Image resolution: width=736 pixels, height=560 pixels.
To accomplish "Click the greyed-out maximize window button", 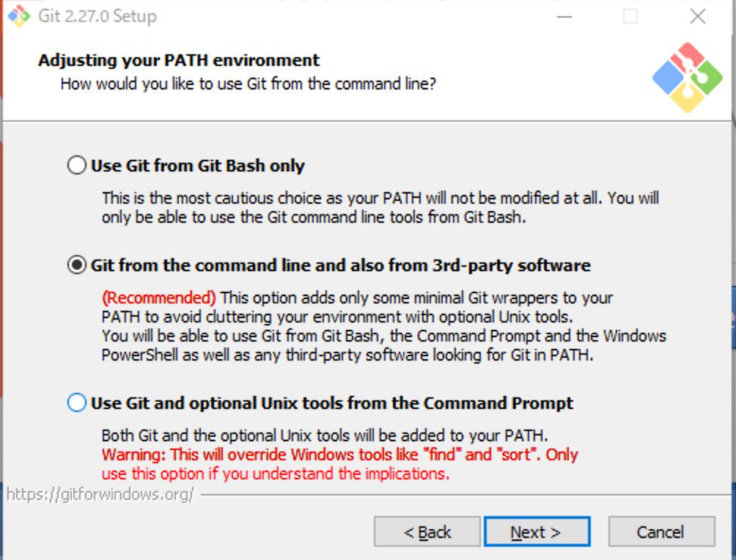I will point(630,16).
